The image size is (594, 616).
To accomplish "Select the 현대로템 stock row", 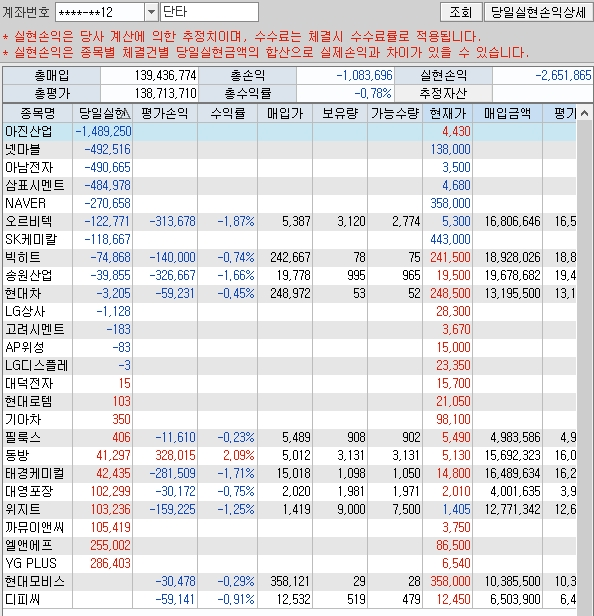I will (x=290, y=402).
